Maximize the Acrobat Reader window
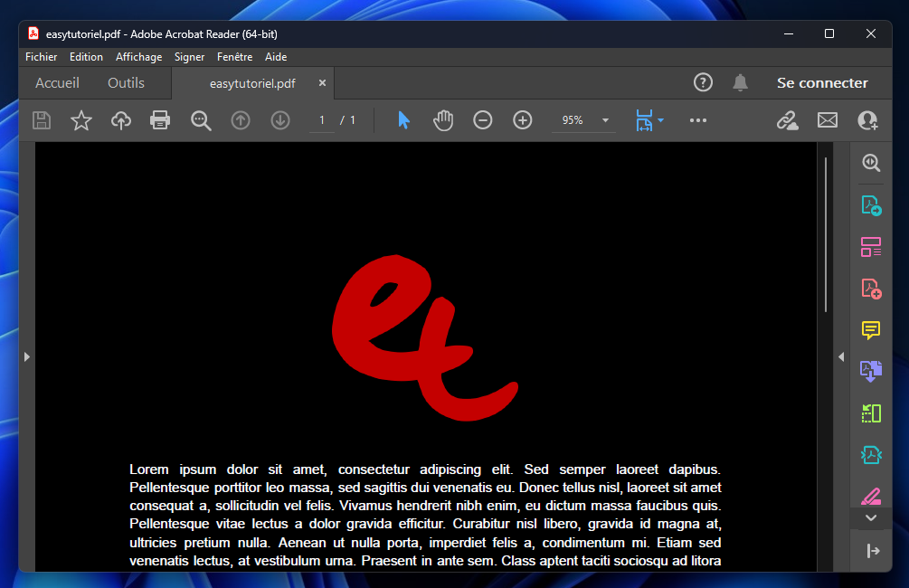909x588 pixels. tap(829, 33)
